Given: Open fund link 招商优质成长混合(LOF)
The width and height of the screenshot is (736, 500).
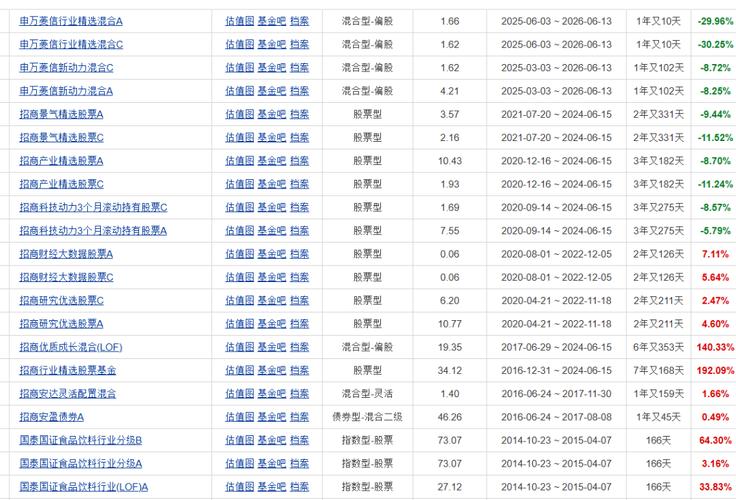Looking at the screenshot, I should tap(71, 347).
